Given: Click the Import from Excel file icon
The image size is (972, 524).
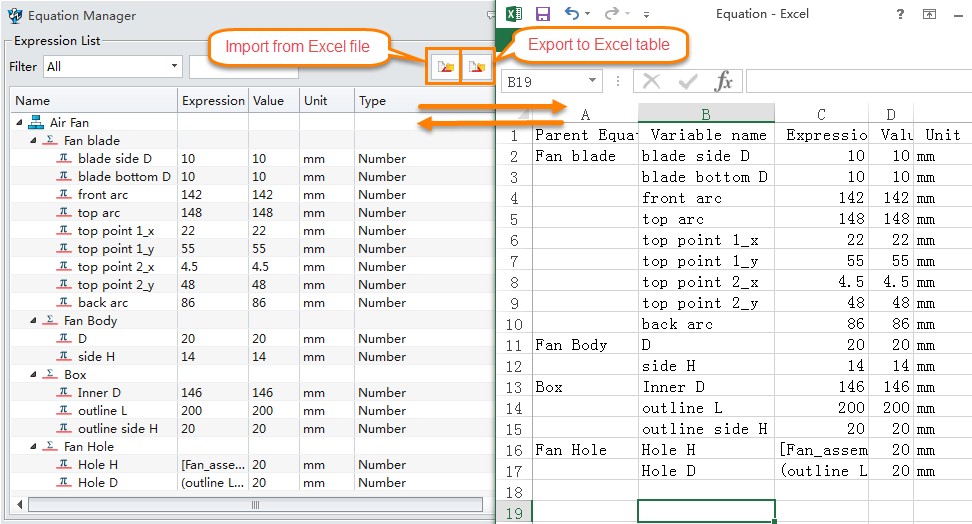Looking at the screenshot, I should (x=444, y=66).
